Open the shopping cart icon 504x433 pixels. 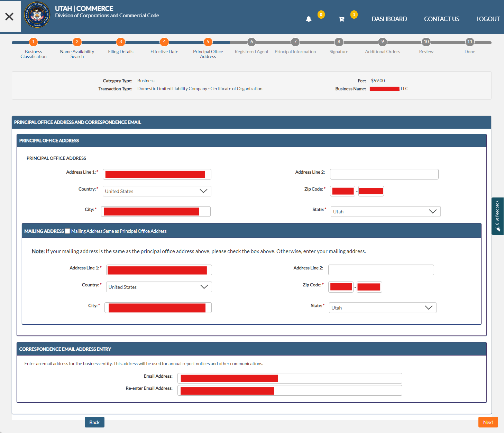[341, 19]
